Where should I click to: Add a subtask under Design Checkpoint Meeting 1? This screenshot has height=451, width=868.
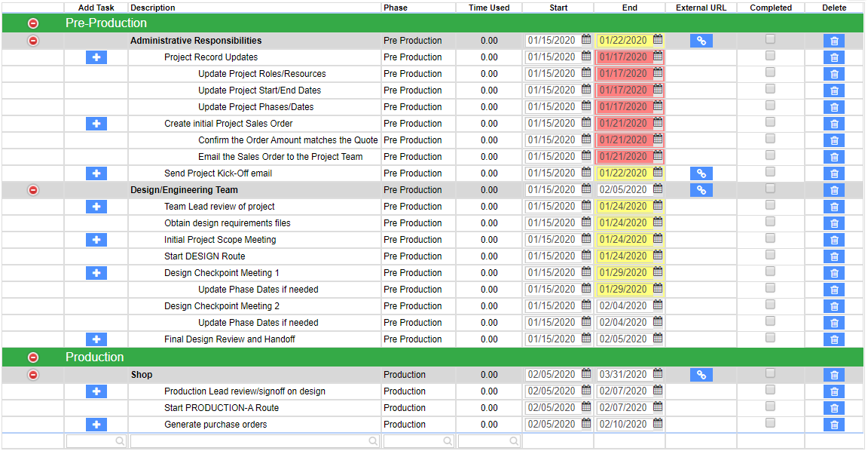(x=96, y=273)
